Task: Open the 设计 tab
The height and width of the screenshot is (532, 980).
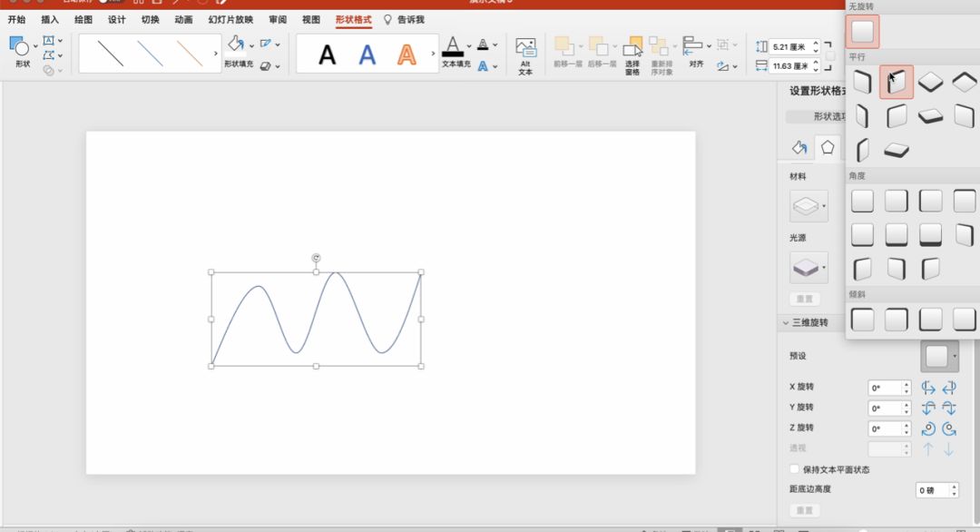Action: click(x=117, y=19)
